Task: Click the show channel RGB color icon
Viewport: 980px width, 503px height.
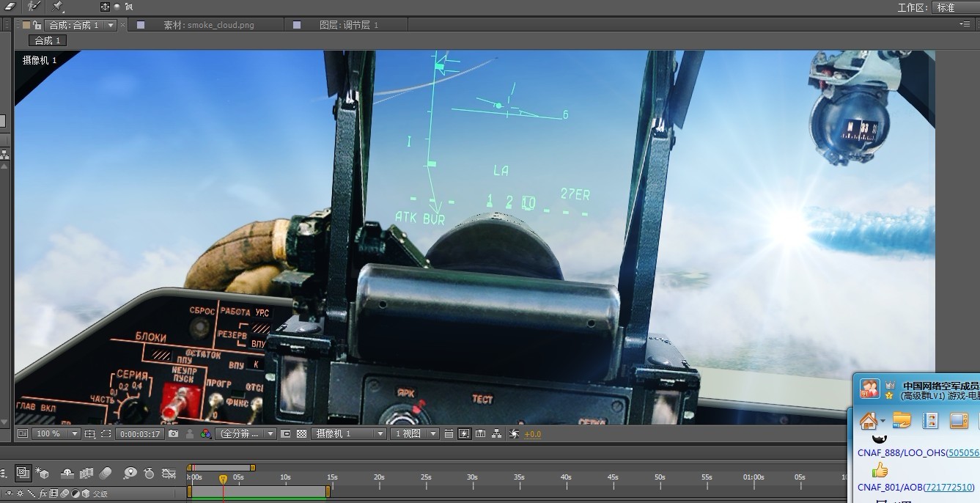Action: (206, 434)
